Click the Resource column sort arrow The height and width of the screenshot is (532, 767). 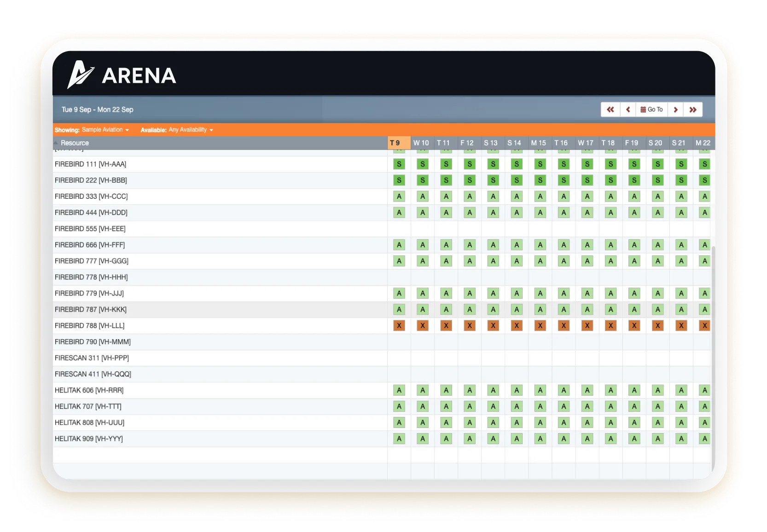(x=56, y=143)
